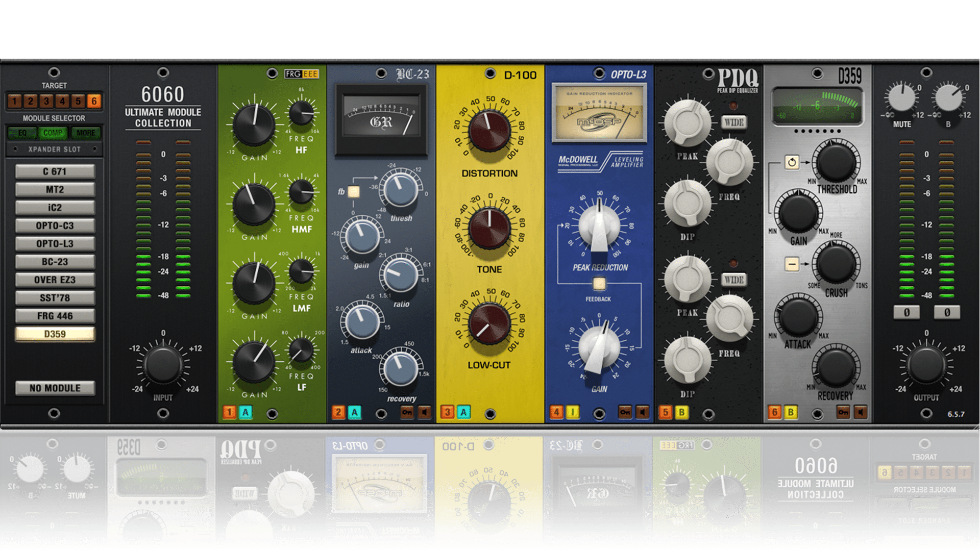Select target slot 6
The height and width of the screenshot is (551, 980).
tap(94, 101)
